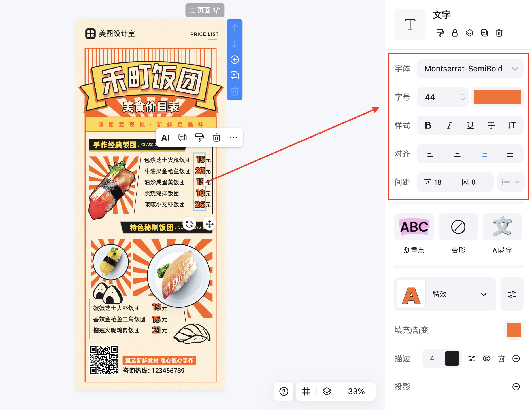Open the AI花字 feature
Viewport: 532px width, 410px height.
502,227
